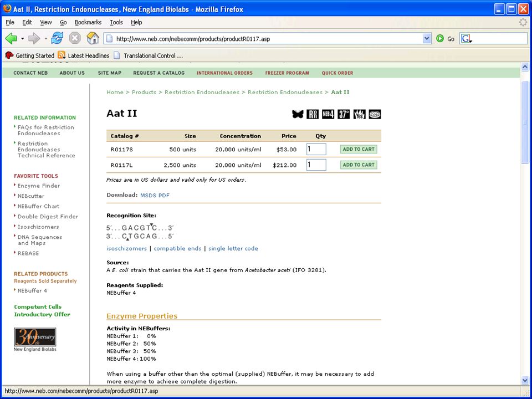The width and height of the screenshot is (532, 399).
Task: Open the Forward button history dropdown arrow
Action: (45, 39)
